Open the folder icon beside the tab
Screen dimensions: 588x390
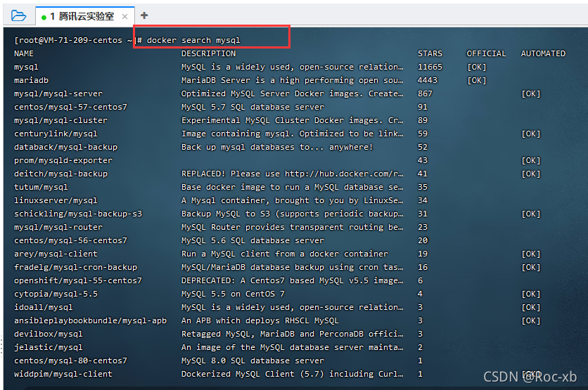tap(18, 15)
